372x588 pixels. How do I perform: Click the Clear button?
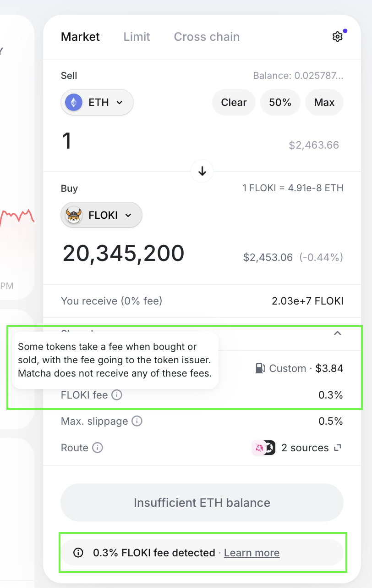pos(234,102)
